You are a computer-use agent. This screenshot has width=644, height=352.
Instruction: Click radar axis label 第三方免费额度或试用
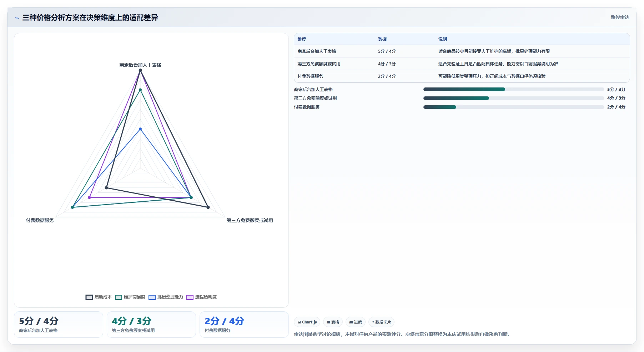click(x=250, y=220)
